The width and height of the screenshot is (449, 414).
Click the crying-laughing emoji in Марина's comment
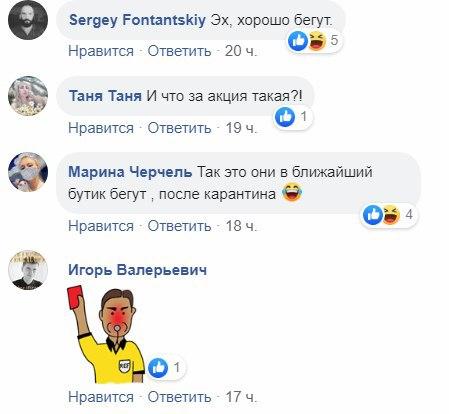pyautogui.click(x=292, y=193)
